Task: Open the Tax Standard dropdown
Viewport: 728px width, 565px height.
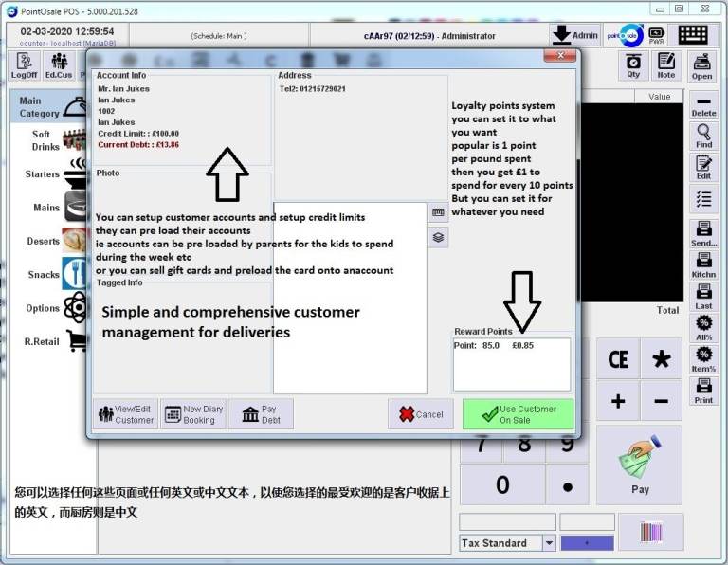Action: (549, 543)
